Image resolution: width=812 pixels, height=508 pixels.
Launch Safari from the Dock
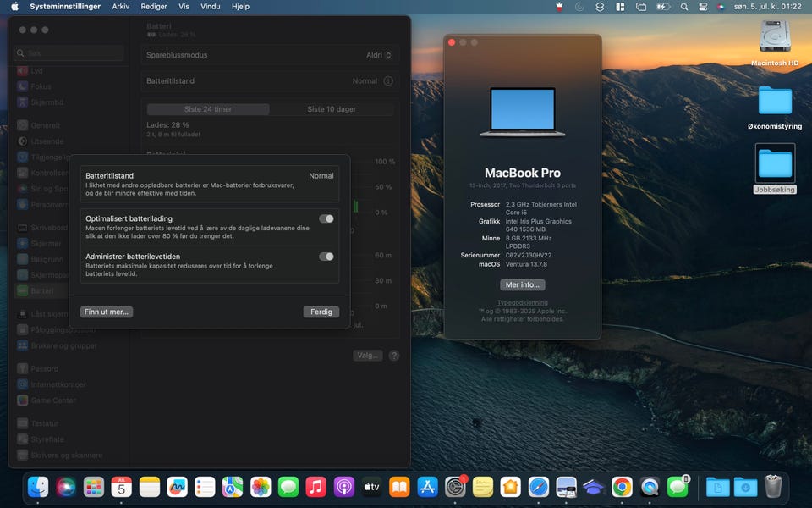(x=538, y=488)
